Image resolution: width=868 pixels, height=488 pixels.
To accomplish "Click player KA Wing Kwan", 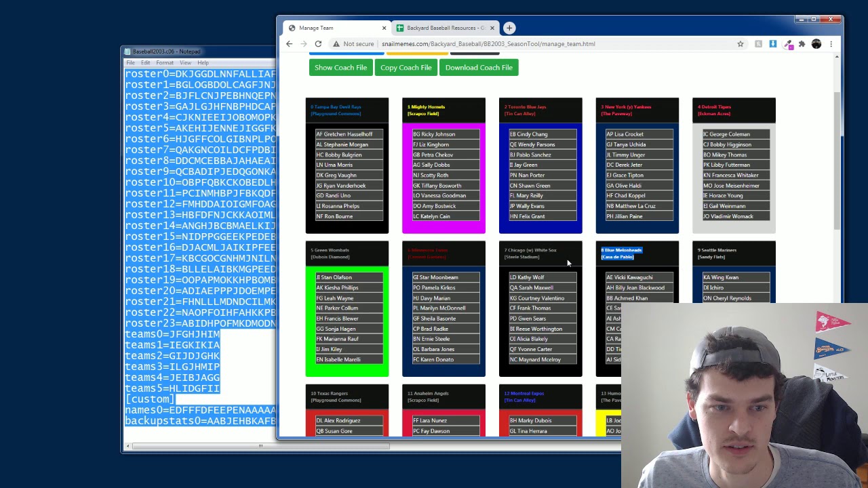I will tap(736, 277).
